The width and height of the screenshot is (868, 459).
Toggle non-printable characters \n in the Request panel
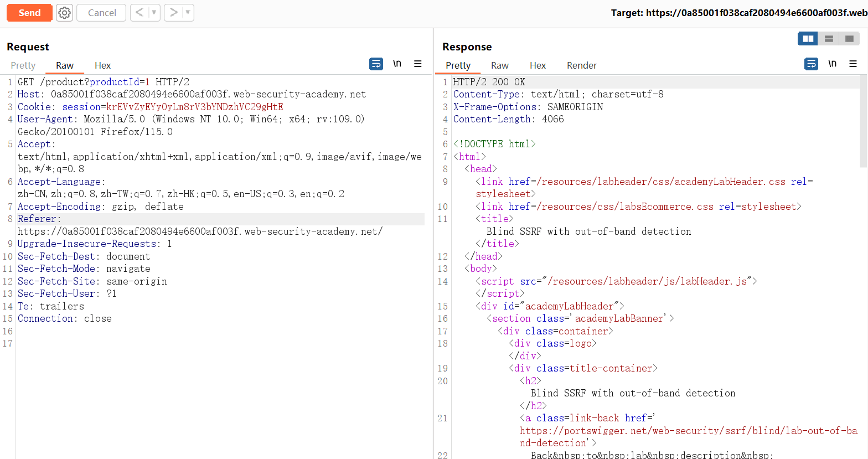coord(397,64)
